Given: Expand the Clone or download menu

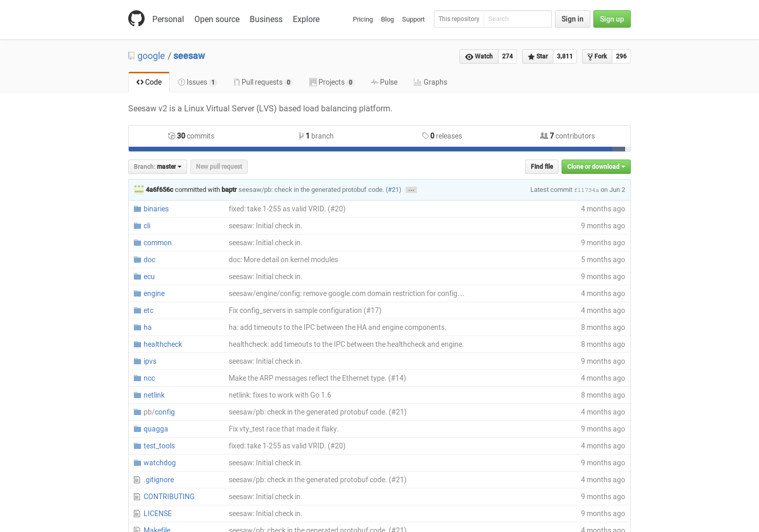Looking at the screenshot, I should point(596,167).
